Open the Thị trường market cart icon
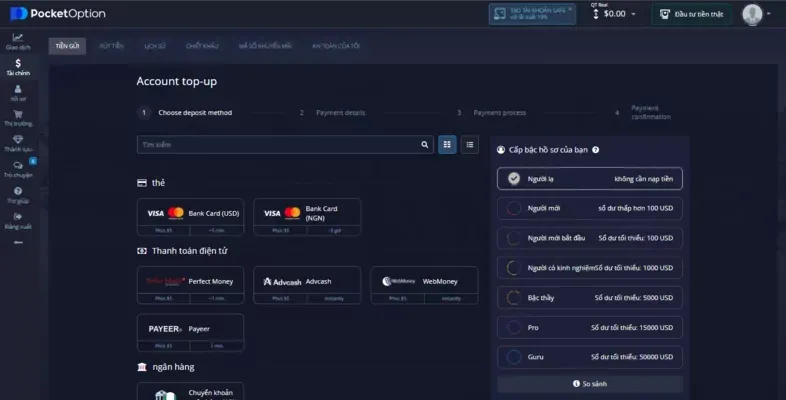 (18, 118)
